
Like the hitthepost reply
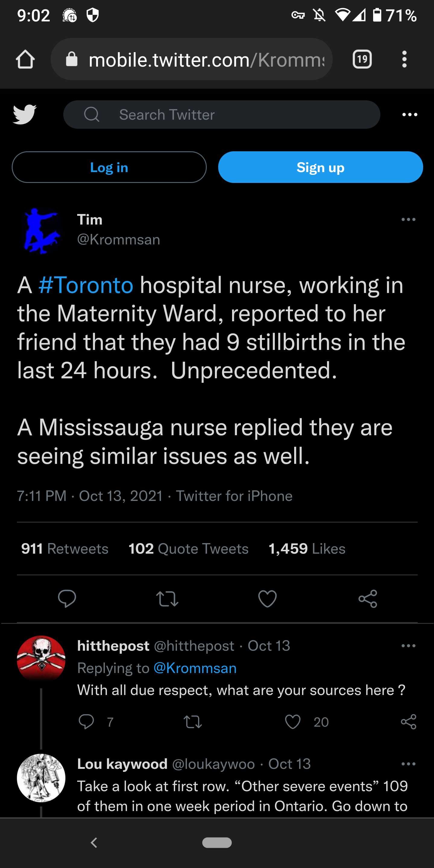(x=292, y=722)
